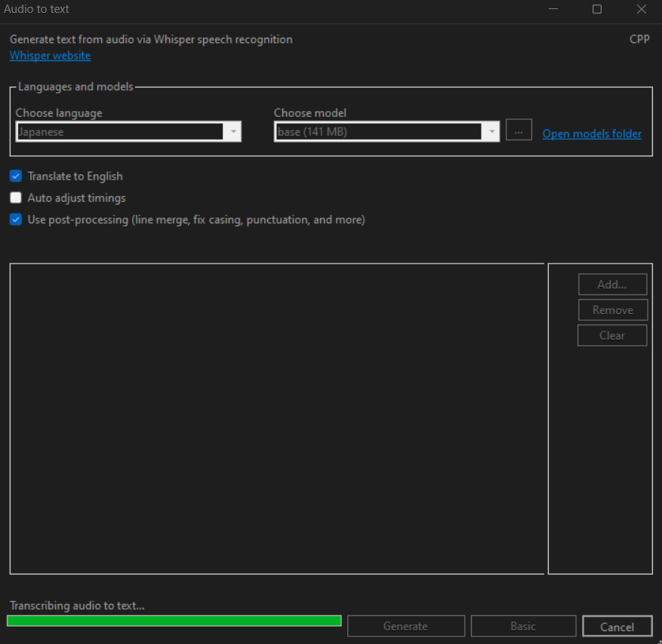Click the transcription progress bar

[x=174, y=621]
